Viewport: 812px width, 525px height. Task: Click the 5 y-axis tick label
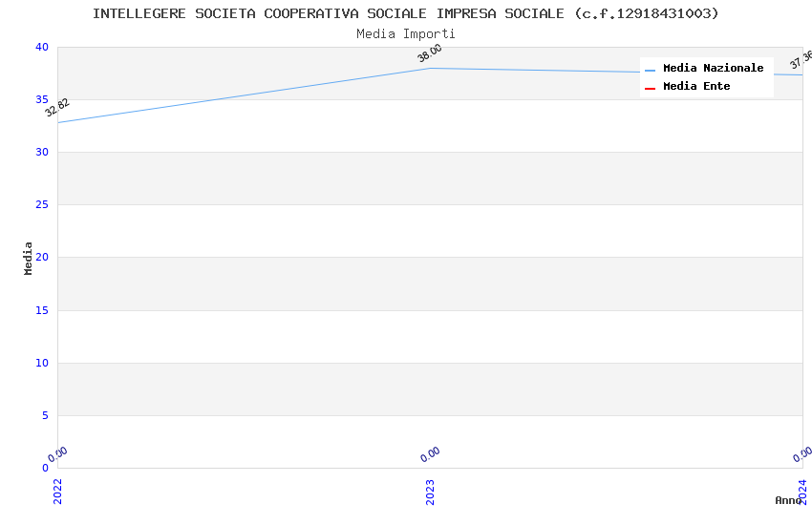46,415
